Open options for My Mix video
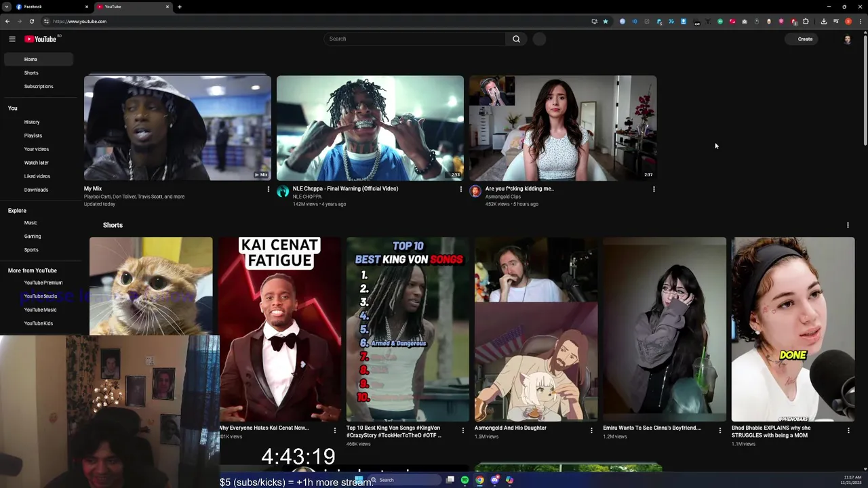The height and width of the screenshot is (488, 868). [268, 189]
